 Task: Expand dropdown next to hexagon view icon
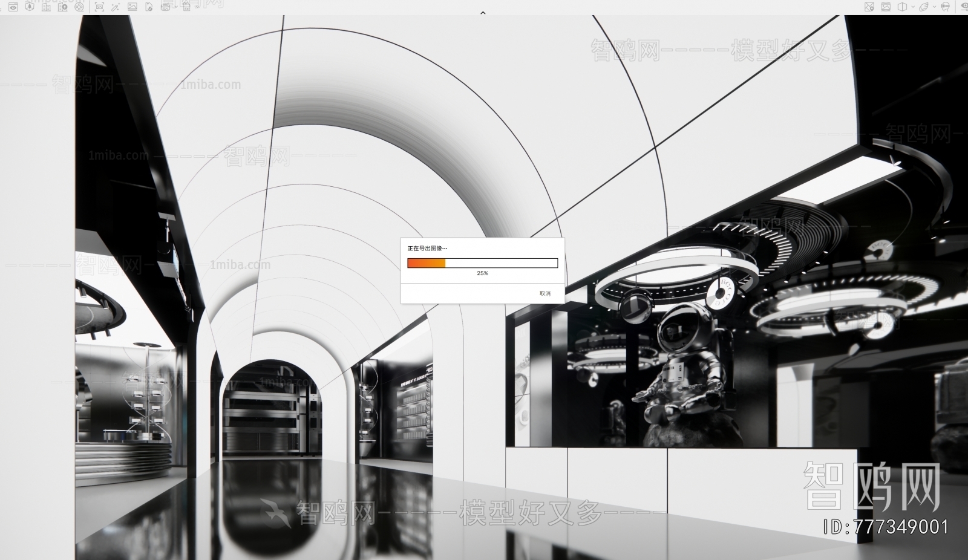pyautogui.click(x=913, y=7)
